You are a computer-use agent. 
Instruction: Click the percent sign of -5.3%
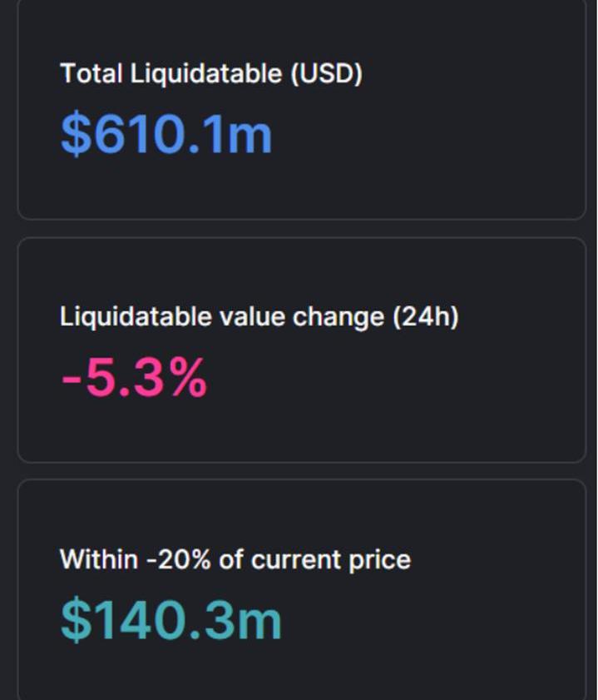pyautogui.click(x=190, y=377)
